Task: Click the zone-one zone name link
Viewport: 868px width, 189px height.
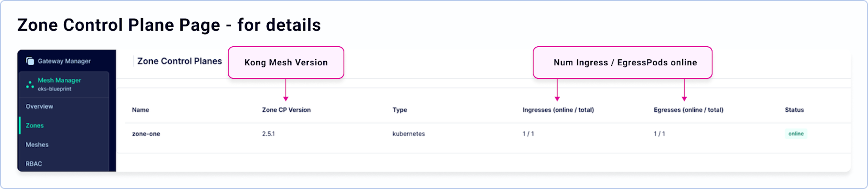Action: coord(146,134)
